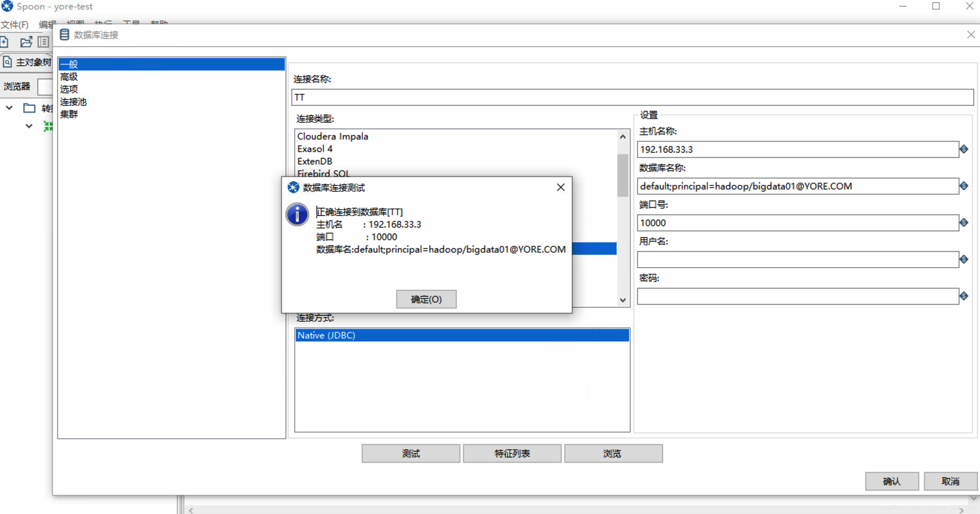Click the variable icon next to 密码 field

(x=964, y=296)
